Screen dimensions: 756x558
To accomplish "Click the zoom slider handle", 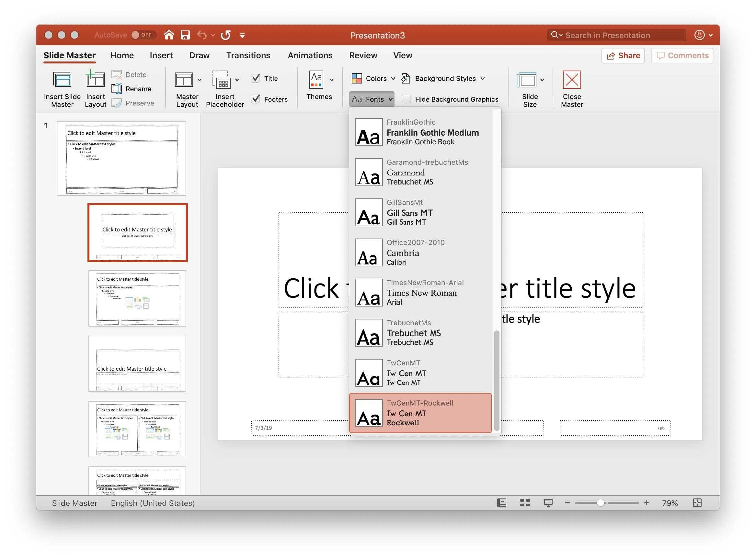I will pos(600,503).
